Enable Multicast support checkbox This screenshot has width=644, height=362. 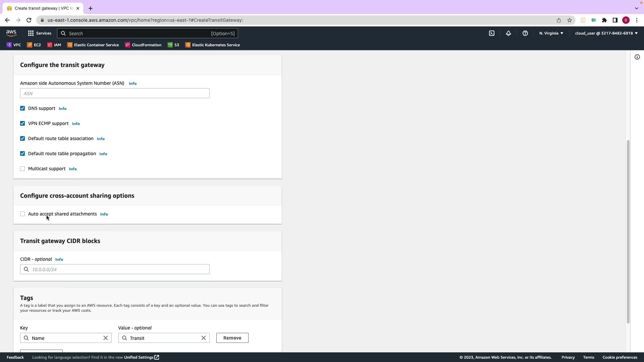[22, 169]
